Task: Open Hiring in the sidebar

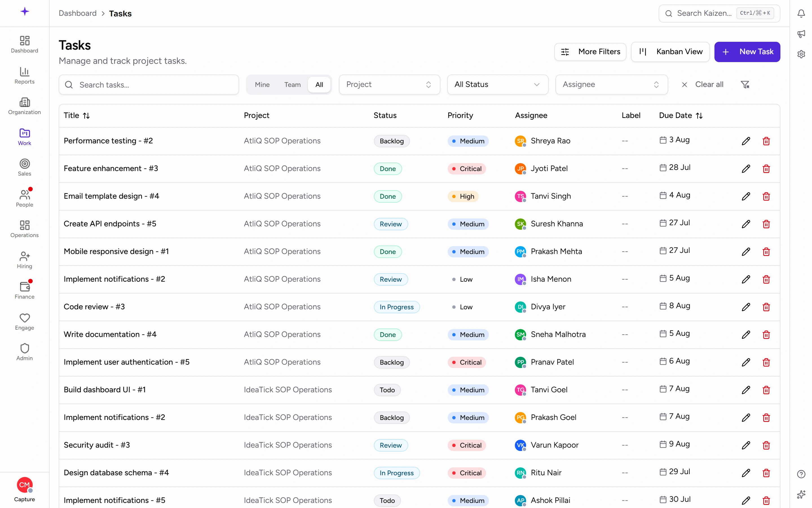Action: click(25, 260)
